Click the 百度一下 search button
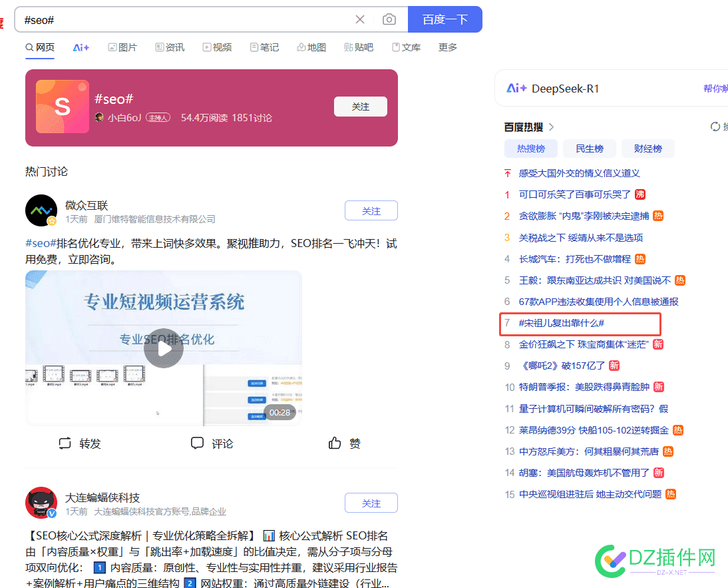This screenshot has height=588, width=728. click(x=445, y=19)
